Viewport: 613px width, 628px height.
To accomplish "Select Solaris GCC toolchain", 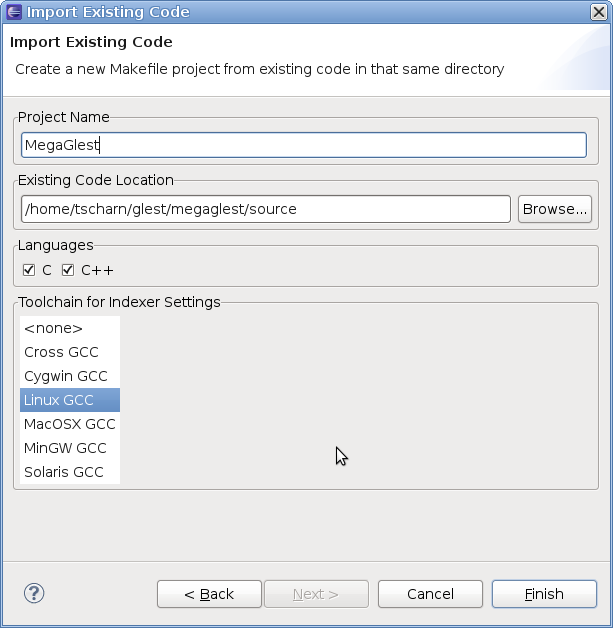I will pyautogui.click(x=70, y=472).
